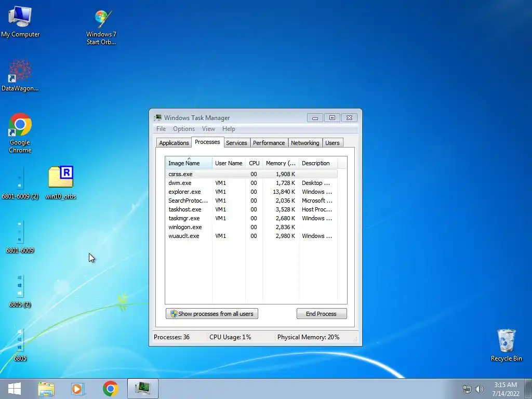Click the network tray icon
The height and width of the screenshot is (399, 532).
click(467, 389)
